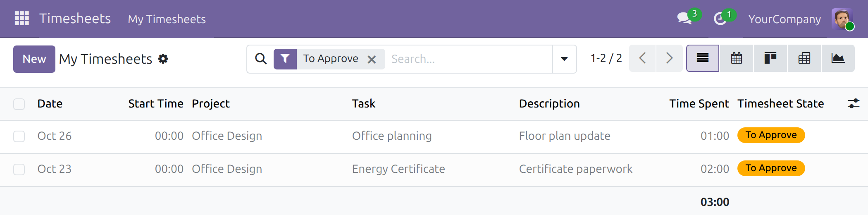The width and height of the screenshot is (868, 215).
Task: Sort by the Task column header
Action: (x=363, y=103)
